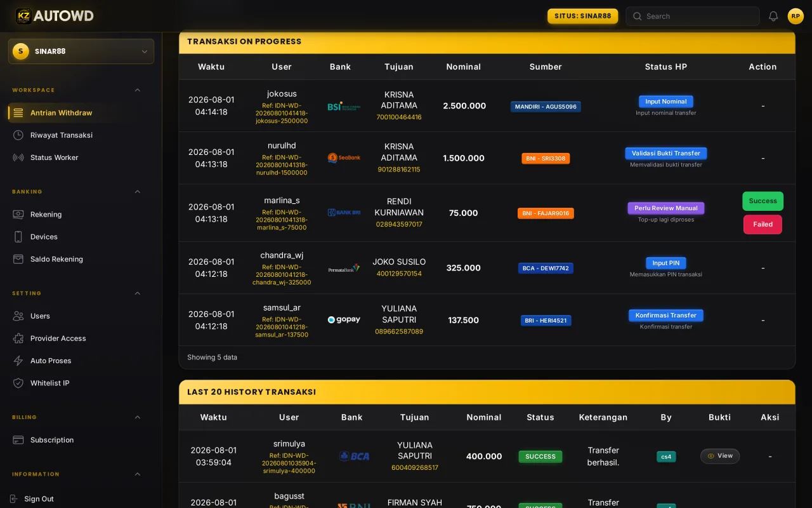Click the SITUS: SINAR88 badge button

pos(583,17)
